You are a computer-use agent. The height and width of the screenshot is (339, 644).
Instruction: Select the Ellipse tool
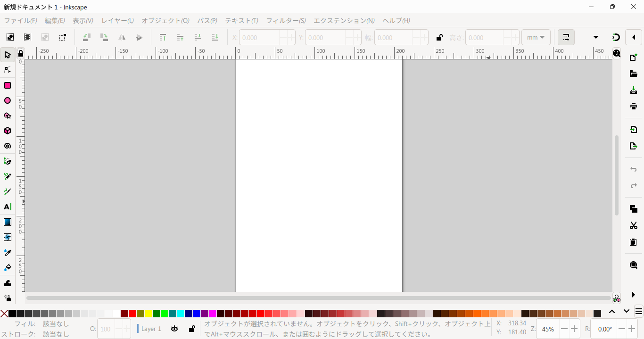tap(8, 100)
